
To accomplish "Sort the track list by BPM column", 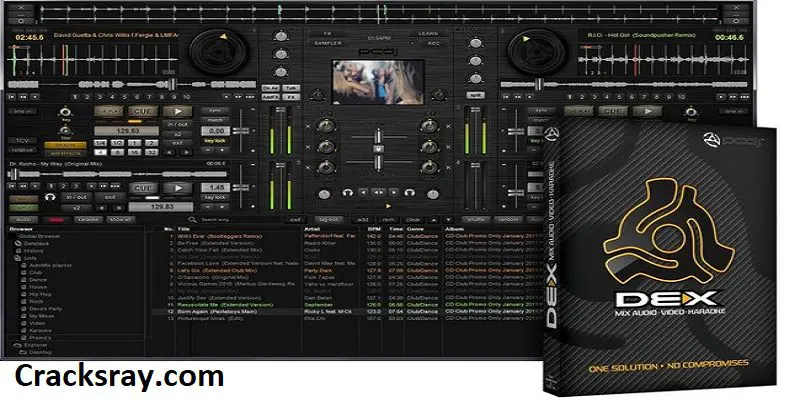I will (x=372, y=230).
